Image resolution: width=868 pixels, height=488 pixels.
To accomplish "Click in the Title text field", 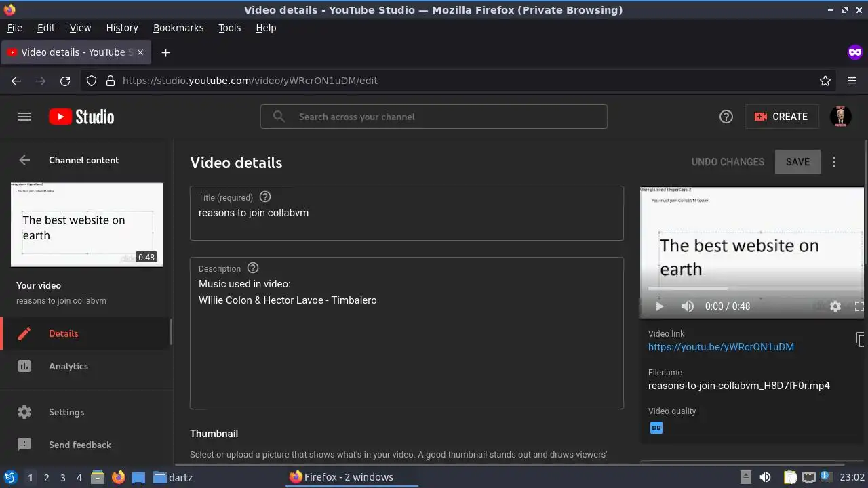I will point(407,213).
